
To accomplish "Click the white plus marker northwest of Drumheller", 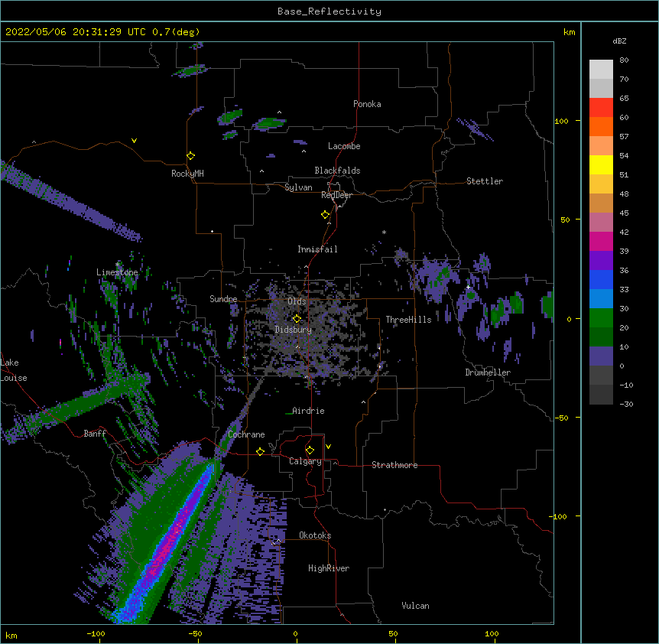I will click(468, 287).
